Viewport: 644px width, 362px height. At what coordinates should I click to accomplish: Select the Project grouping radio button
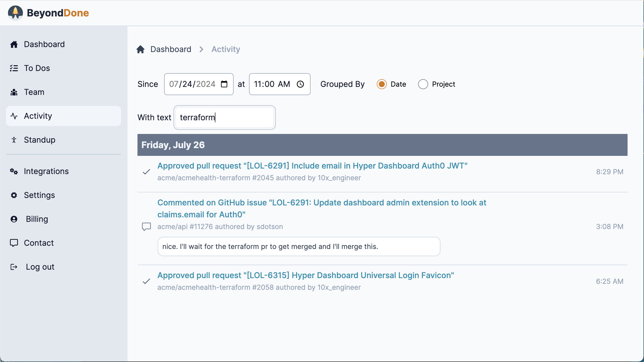click(423, 84)
